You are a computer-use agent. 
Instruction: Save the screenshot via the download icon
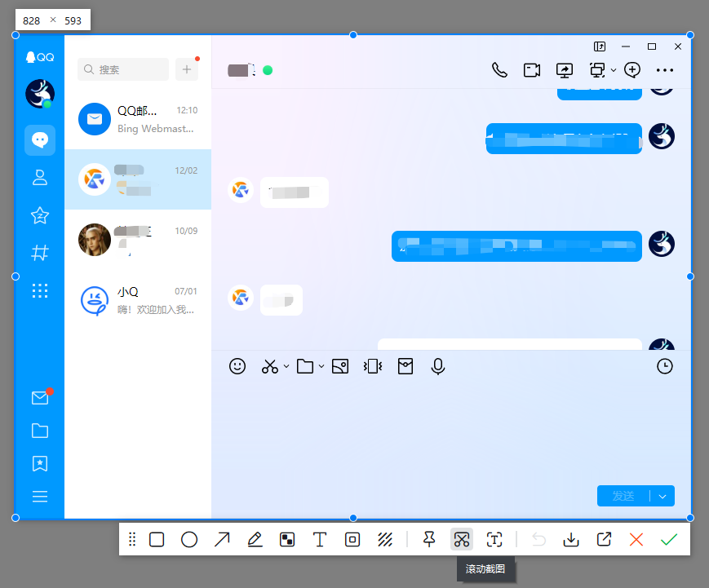pos(571,539)
